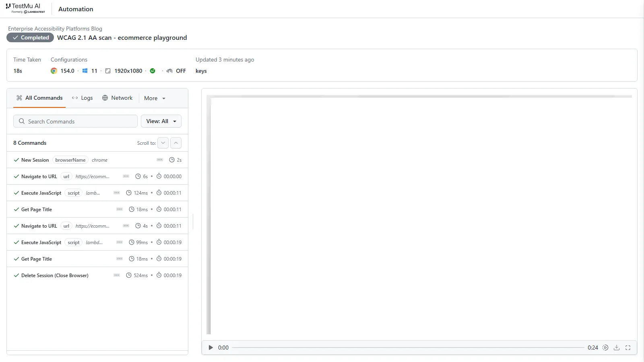Open options for 99ms Execute JavaScript
The image size is (644, 362).
(x=120, y=242)
